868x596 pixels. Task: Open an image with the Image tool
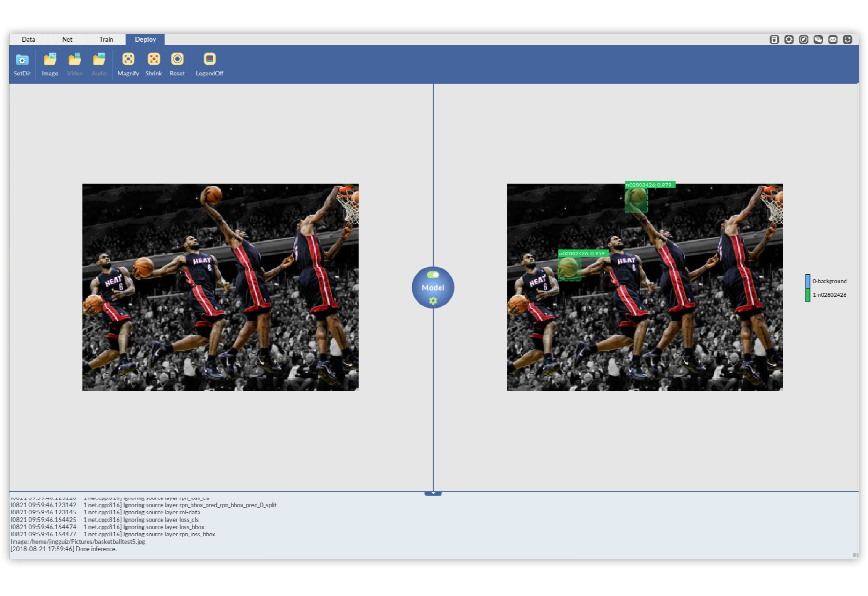tap(50, 60)
